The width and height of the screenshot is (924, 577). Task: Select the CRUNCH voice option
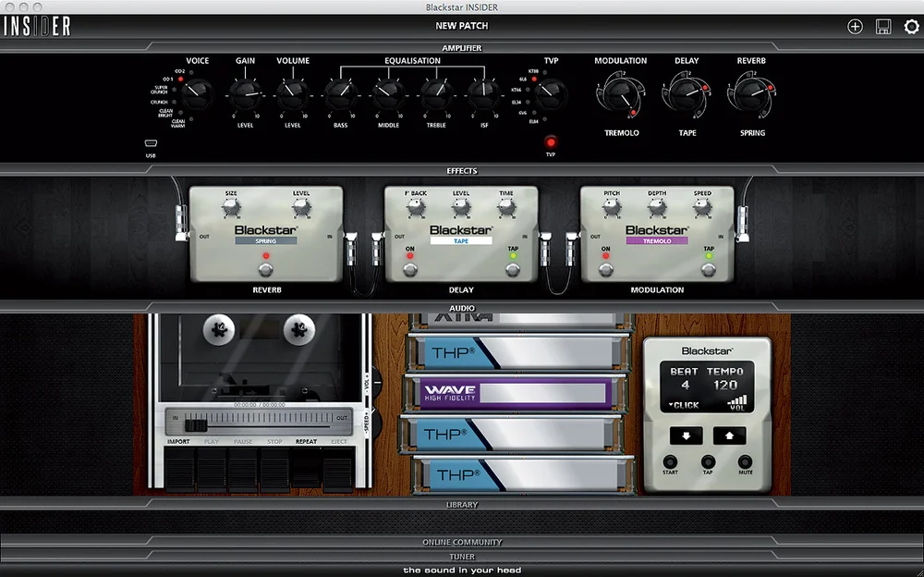click(x=163, y=102)
